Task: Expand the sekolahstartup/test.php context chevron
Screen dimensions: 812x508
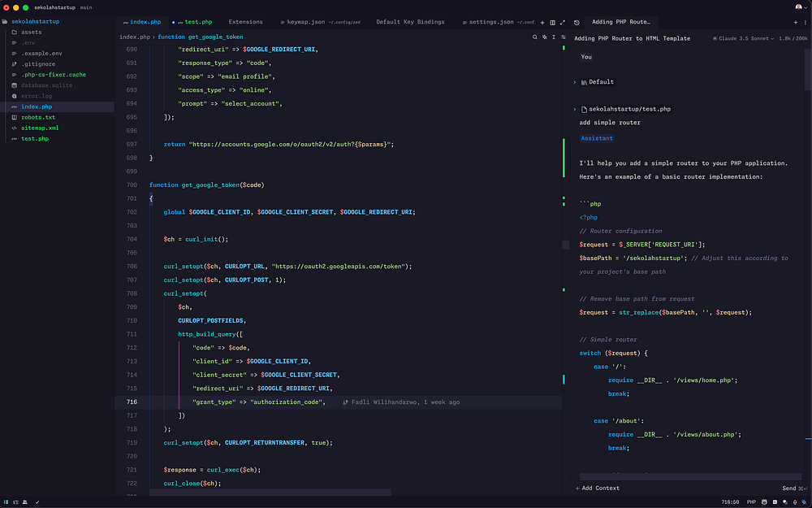Action: click(x=575, y=110)
